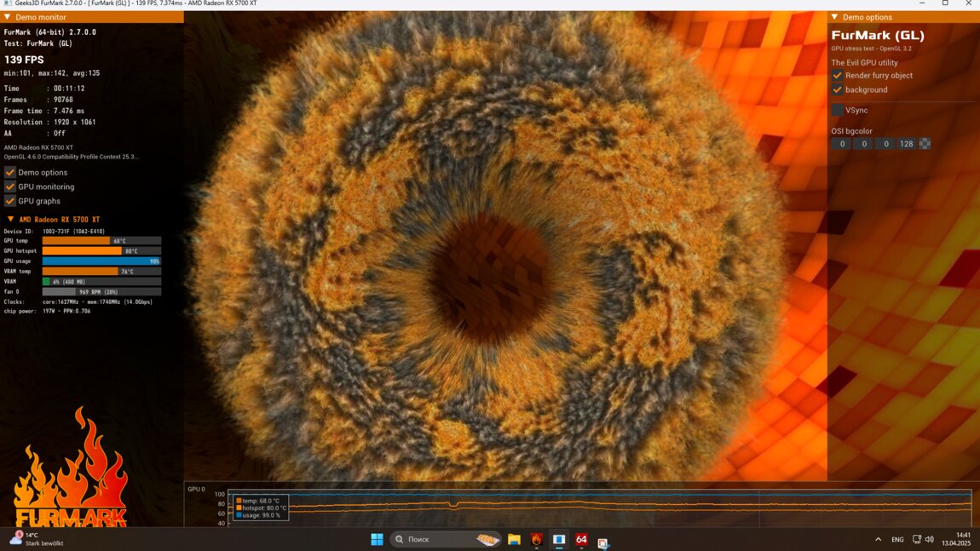Click the volume speaker tray icon

coord(929,539)
